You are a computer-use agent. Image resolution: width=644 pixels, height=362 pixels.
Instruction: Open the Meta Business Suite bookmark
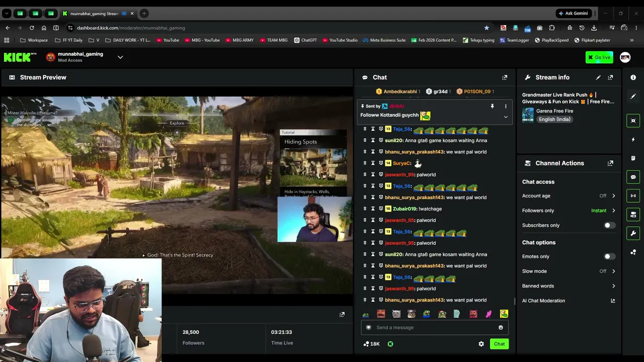384,40
